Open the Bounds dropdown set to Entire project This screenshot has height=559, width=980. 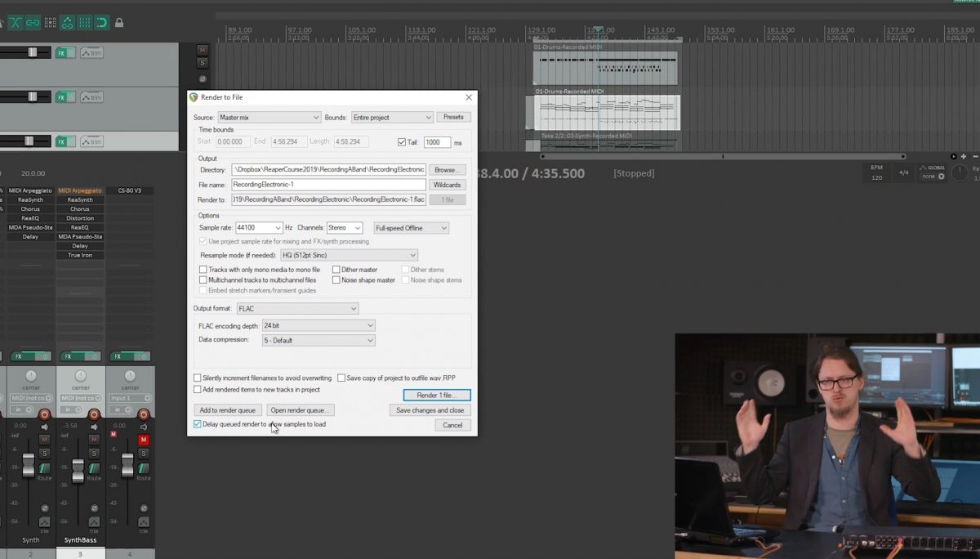[391, 117]
